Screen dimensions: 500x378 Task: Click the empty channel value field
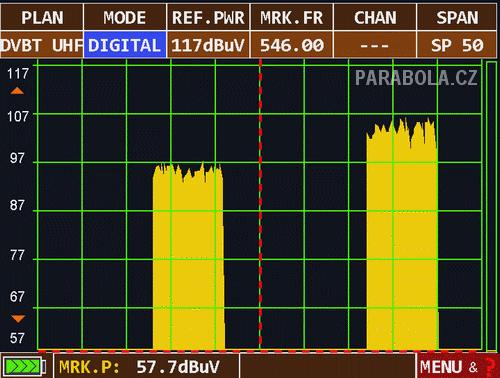[x=375, y=45]
